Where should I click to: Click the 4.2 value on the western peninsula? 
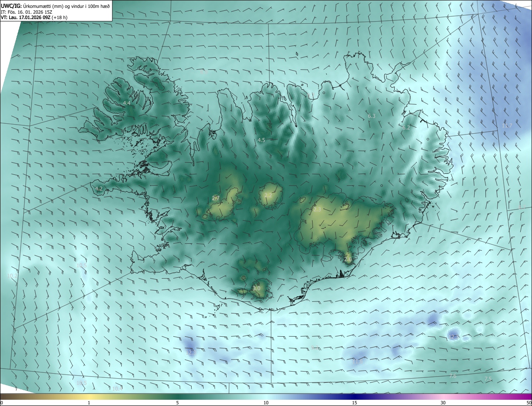click(x=99, y=188)
